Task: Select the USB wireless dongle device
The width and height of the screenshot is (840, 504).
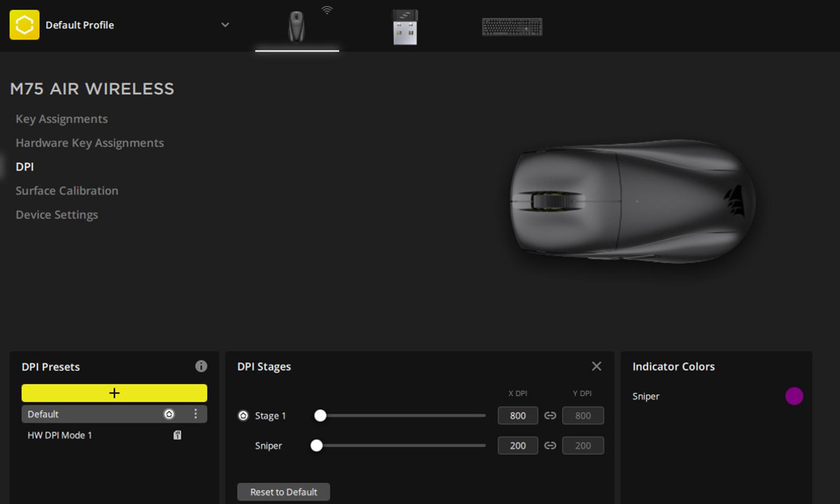Action: (405, 27)
